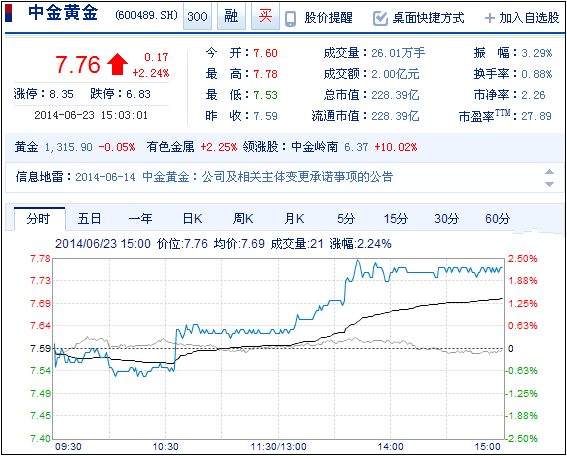
Task: Click the 10:30 time axis label
Action: click(166, 447)
